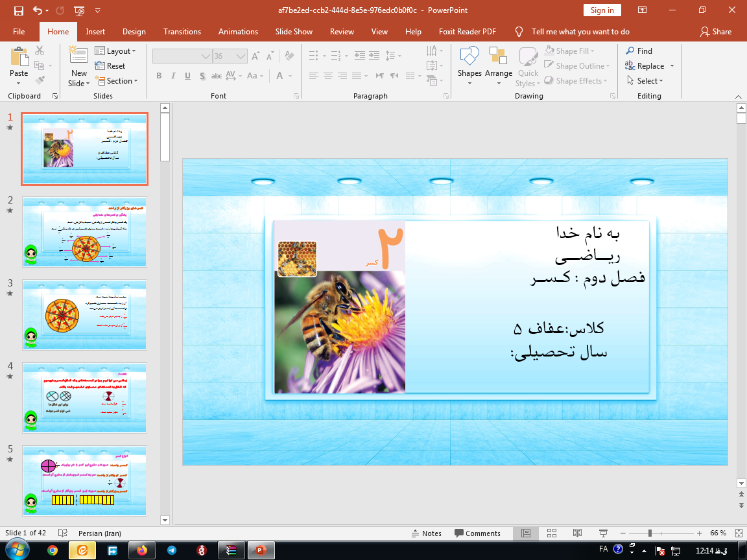Viewport: 747px width, 560px height.
Task: Insert a New Slide using its icon
Action: pyautogui.click(x=78, y=57)
